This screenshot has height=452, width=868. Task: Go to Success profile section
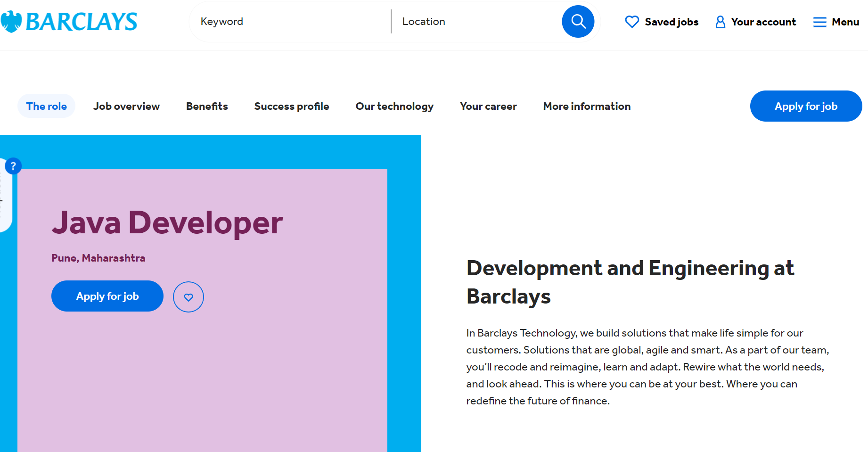(x=292, y=106)
